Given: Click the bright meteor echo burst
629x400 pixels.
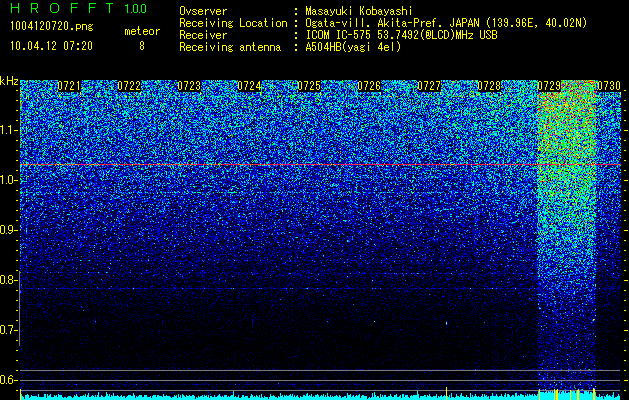Looking at the screenshot, I should pos(566,237).
